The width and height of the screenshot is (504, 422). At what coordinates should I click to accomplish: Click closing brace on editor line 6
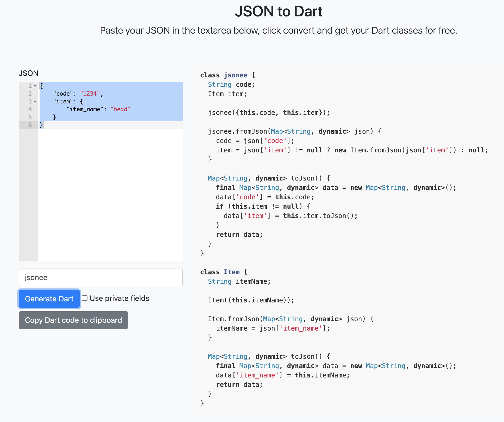point(41,125)
